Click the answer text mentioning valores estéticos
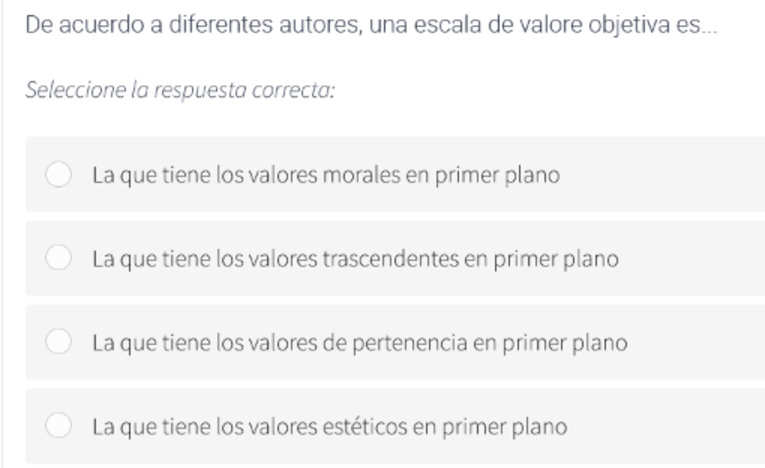The image size is (765, 468). click(330, 427)
